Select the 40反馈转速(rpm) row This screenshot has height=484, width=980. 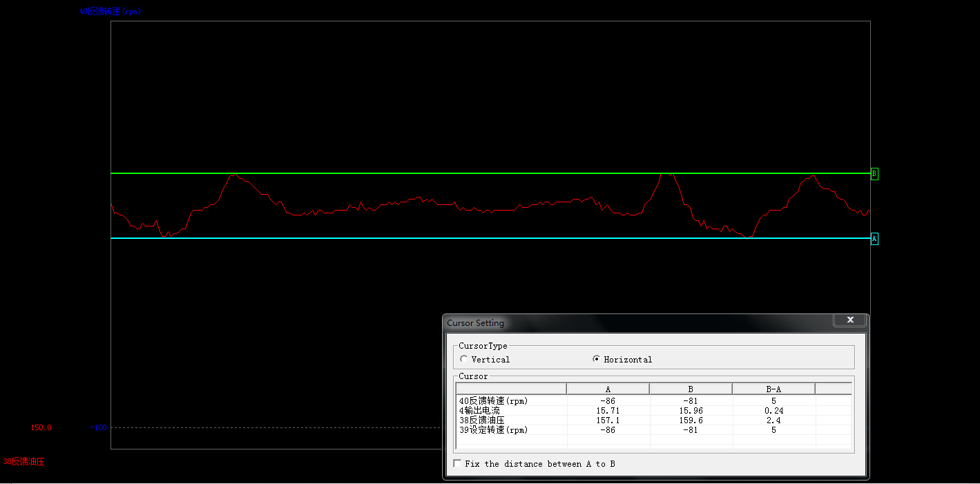[492, 400]
